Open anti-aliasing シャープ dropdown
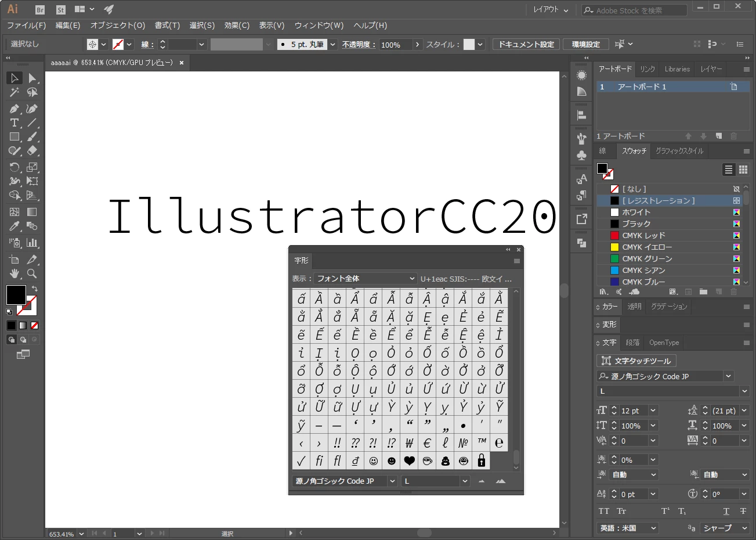This screenshot has height=540, width=756. coord(725,528)
